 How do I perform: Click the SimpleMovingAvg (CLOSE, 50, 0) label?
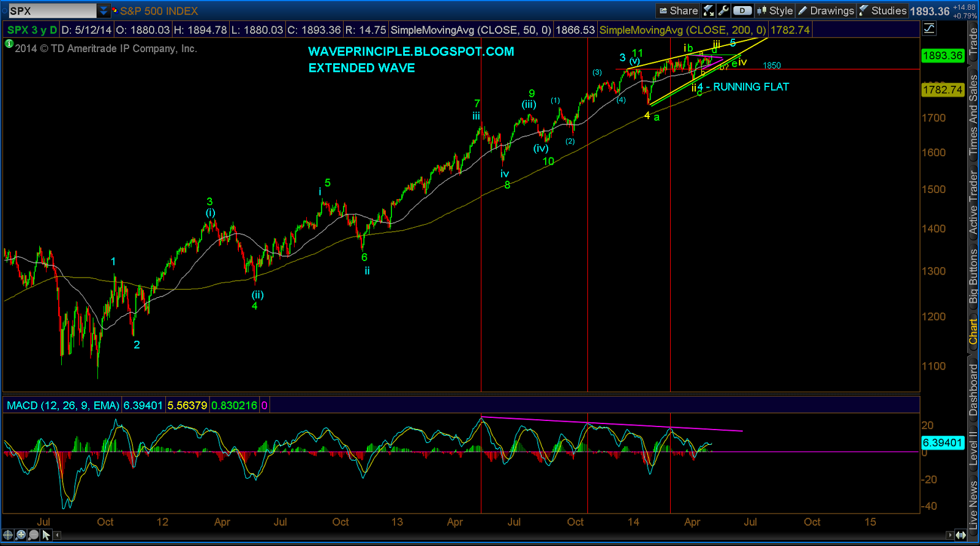tap(471, 29)
